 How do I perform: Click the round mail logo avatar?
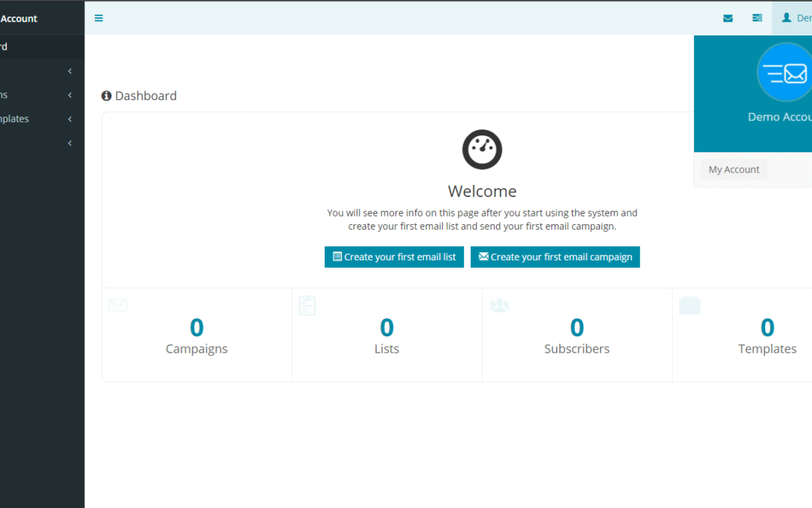click(x=784, y=73)
